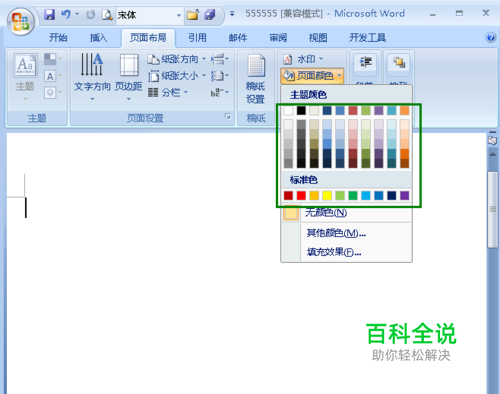
Task: Open the hyphenation dropdown icon
Action: point(220,92)
